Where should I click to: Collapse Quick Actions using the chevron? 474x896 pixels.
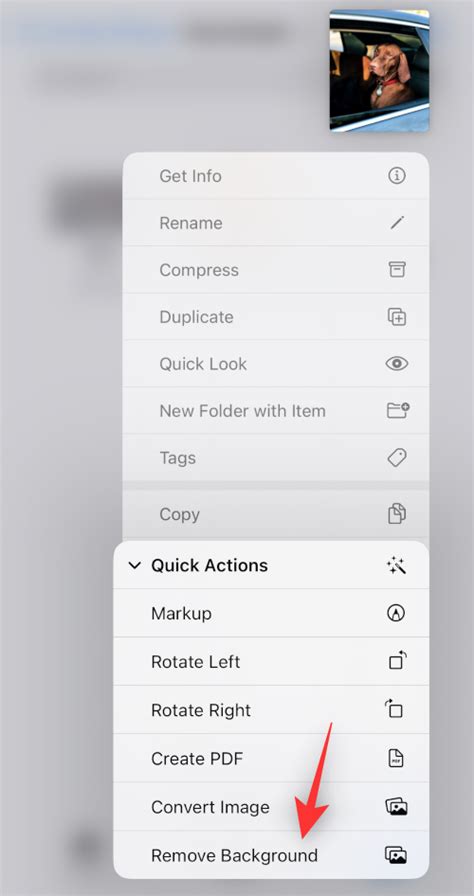(135, 566)
